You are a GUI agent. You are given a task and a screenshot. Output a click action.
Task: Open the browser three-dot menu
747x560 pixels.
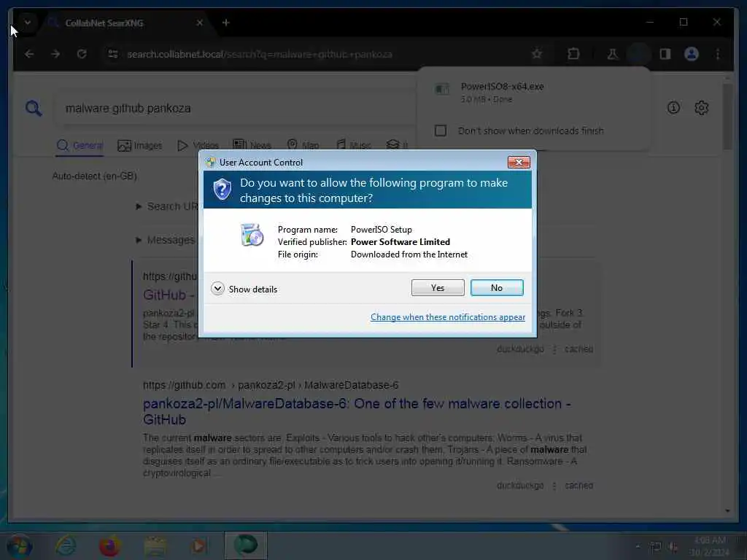point(718,54)
